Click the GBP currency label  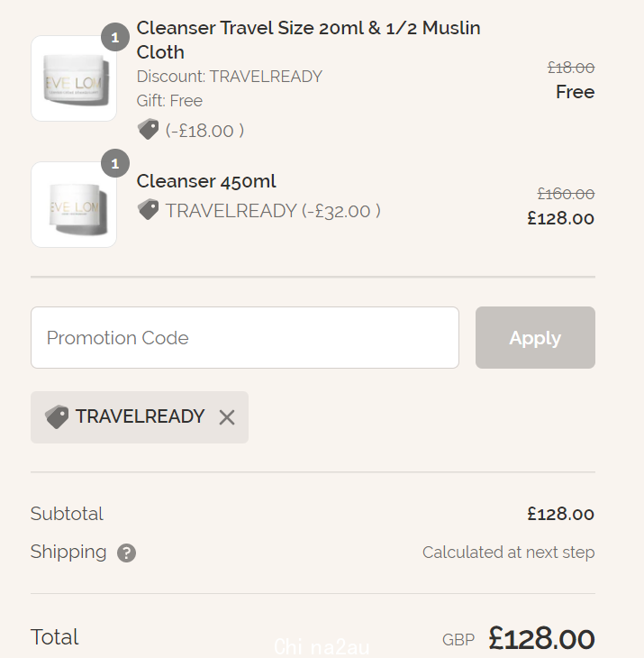[458, 640]
